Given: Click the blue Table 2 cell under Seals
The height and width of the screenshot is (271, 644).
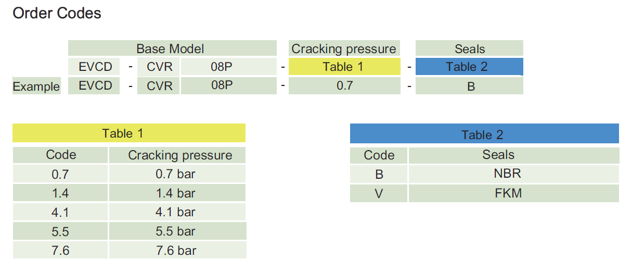Looking at the screenshot, I should tap(469, 67).
